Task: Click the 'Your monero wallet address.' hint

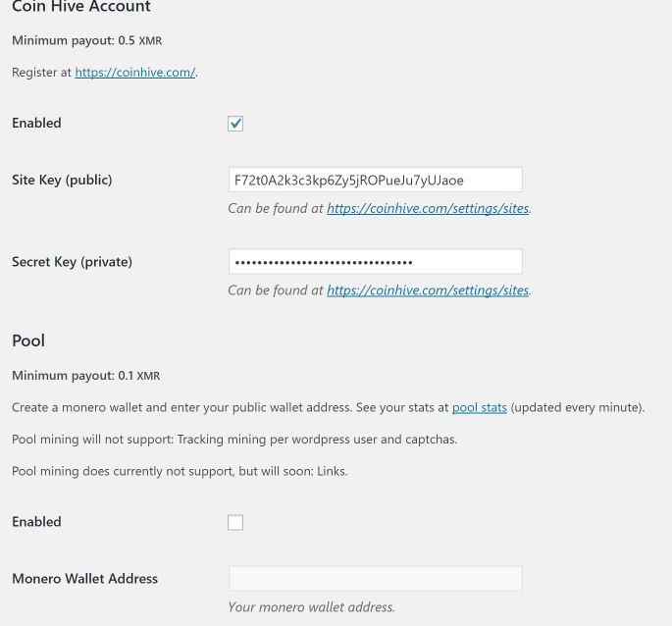Action: click(312, 607)
